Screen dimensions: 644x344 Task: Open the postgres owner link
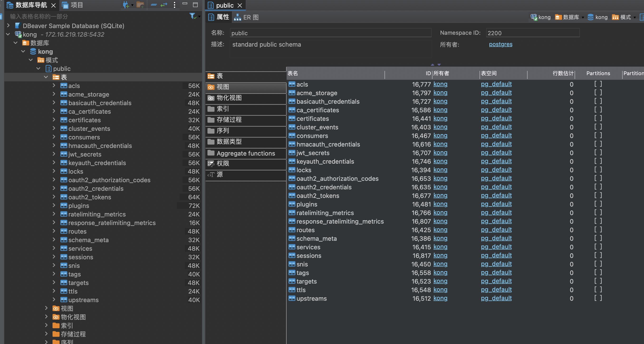click(500, 44)
